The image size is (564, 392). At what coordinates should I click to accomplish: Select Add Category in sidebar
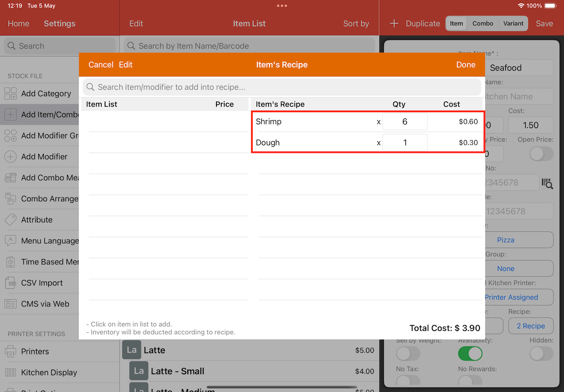pos(40,94)
